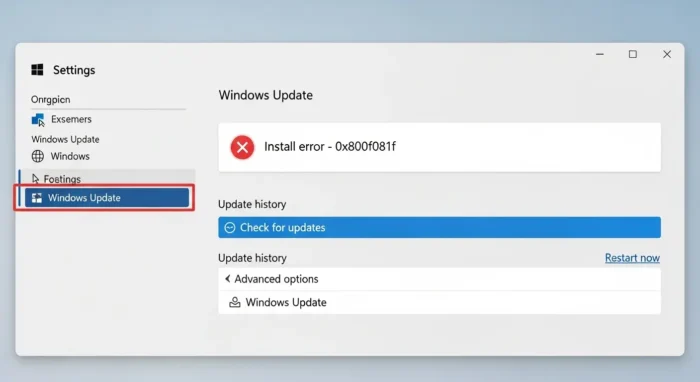Collapse using the Advanced options chevron
700x382 pixels.
coord(227,279)
